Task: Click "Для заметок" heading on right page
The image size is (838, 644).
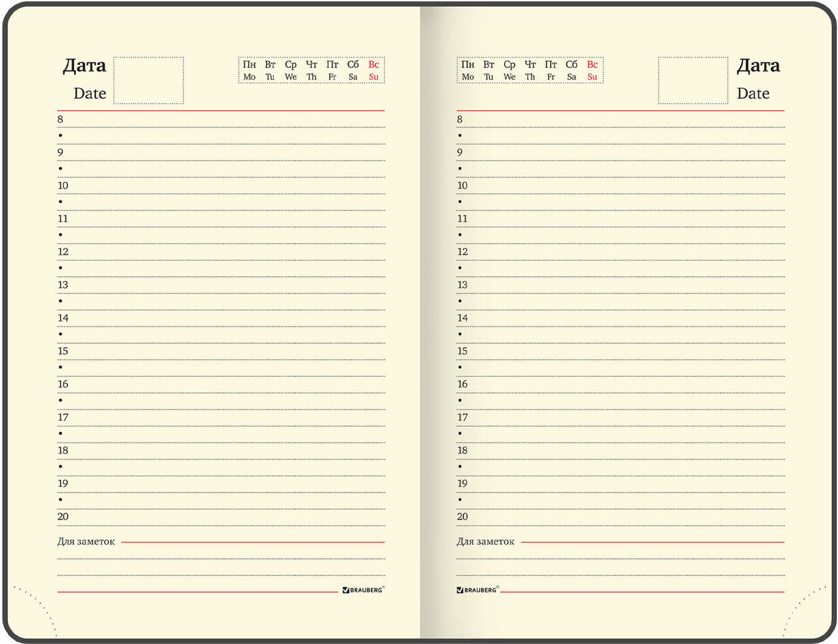Action: click(485, 542)
